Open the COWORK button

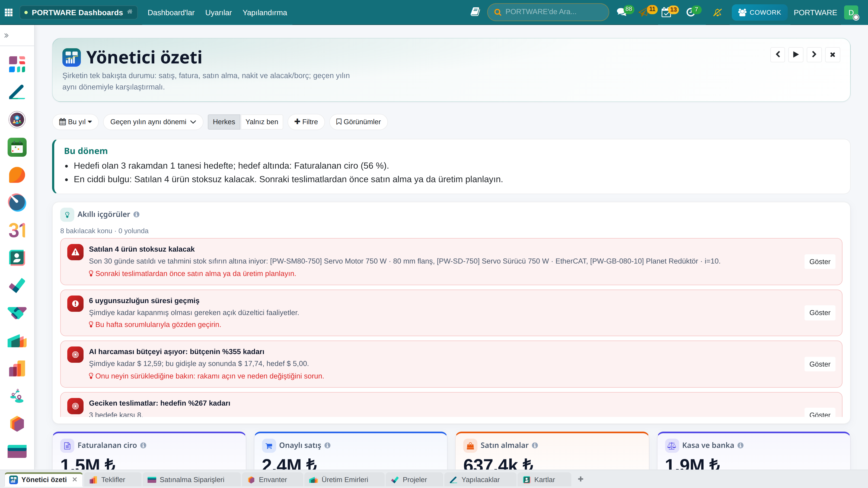[759, 12]
